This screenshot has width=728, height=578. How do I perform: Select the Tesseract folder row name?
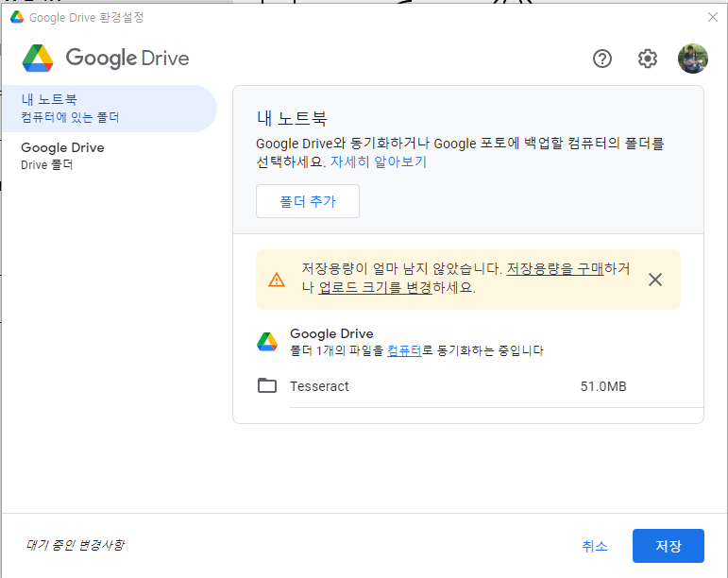pyautogui.click(x=319, y=386)
